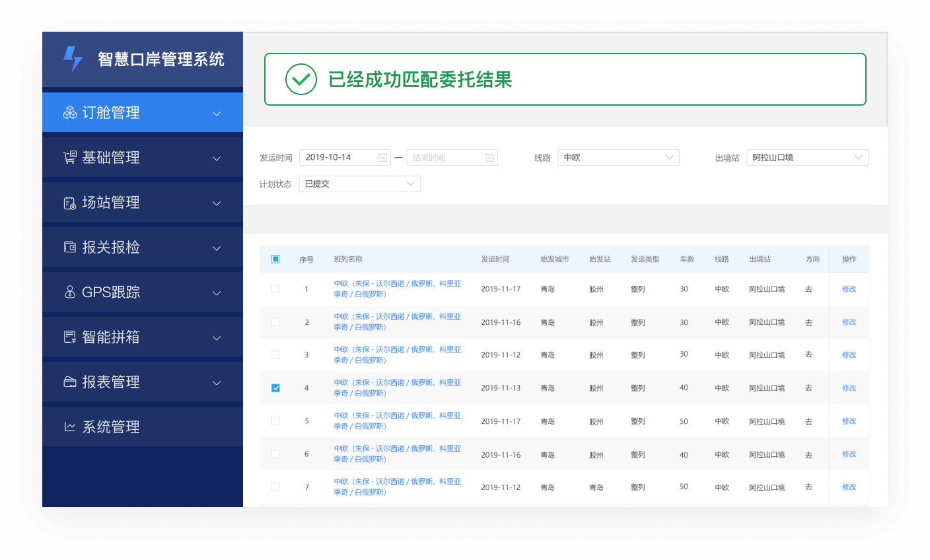Click the GPS跟踪 person icon
This screenshot has width=930, height=560.
(x=70, y=293)
